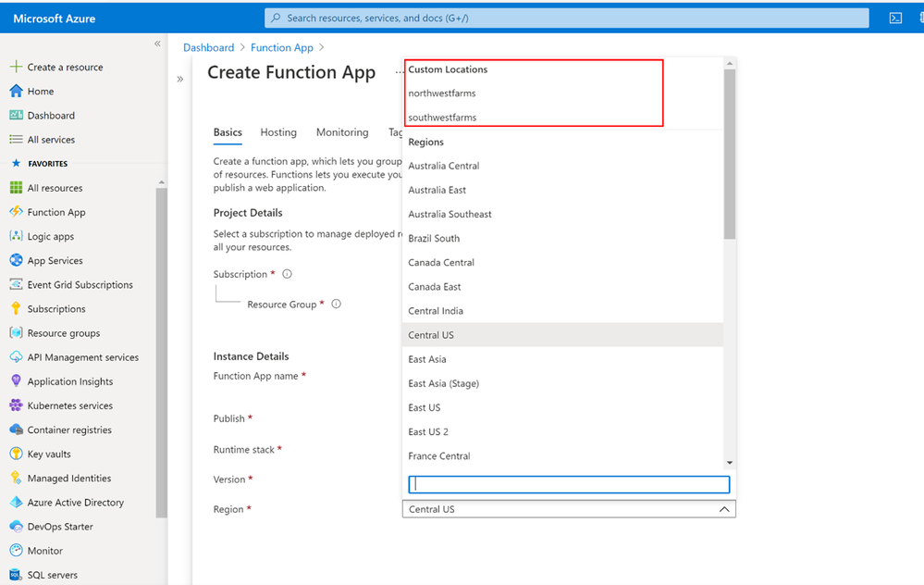Click the App Services globe icon
This screenshot has width=924, height=585.
pos(16,260)
